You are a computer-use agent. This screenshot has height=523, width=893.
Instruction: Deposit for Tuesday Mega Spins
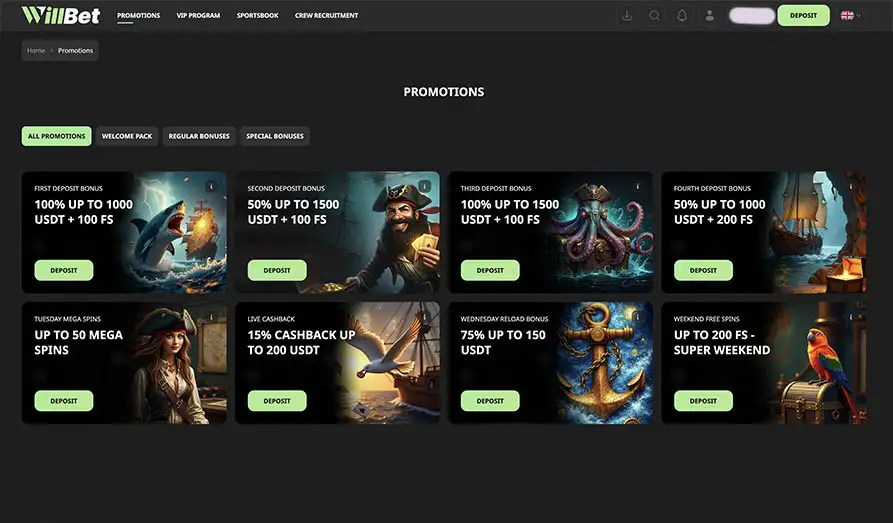[64, 401]
